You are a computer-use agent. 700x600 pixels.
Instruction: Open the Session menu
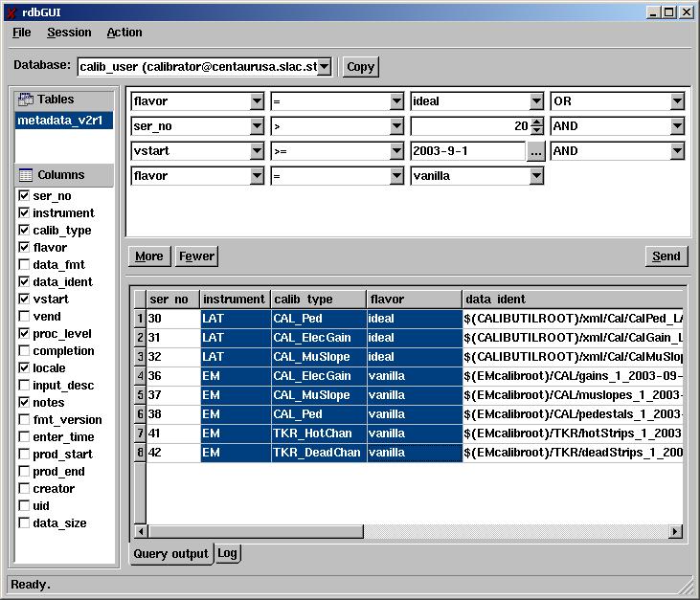coord(69,33)
